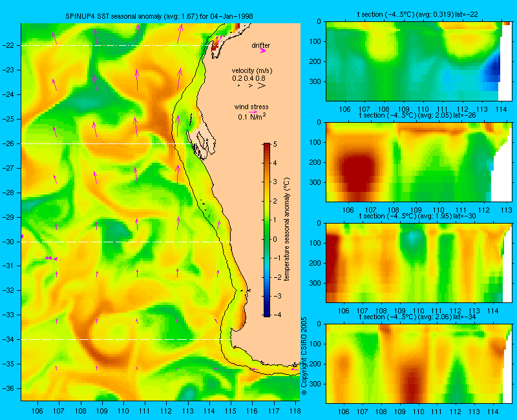The width and height of the screenshot is (517, 420).
Task: Click the -36 latitude tick label
Action: click(10, 389)
